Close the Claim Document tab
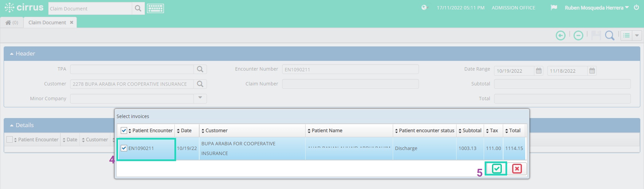The width and height of the screenshot is (644, 189). pyautogui.click(x=71, y=23)
